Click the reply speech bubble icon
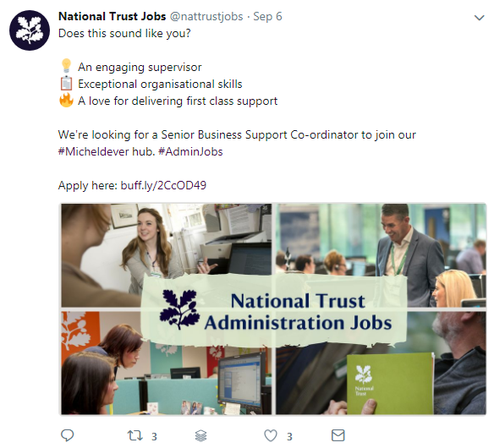The image size is (494, 448). tap(67, 435)
